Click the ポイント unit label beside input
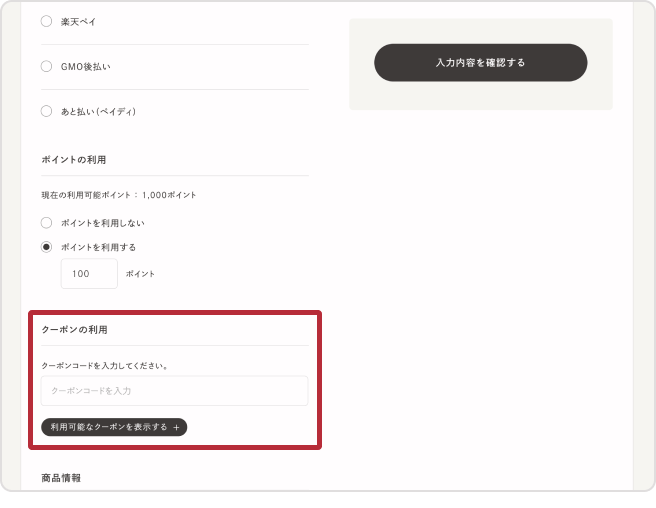Screen dimensions: 656x508 point(140,273)
